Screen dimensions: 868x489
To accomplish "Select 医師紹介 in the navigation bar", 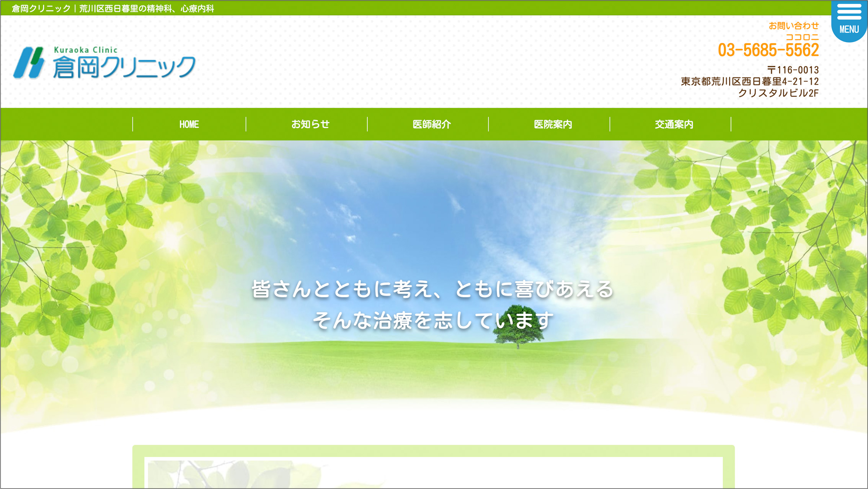I will coord(431,124).
